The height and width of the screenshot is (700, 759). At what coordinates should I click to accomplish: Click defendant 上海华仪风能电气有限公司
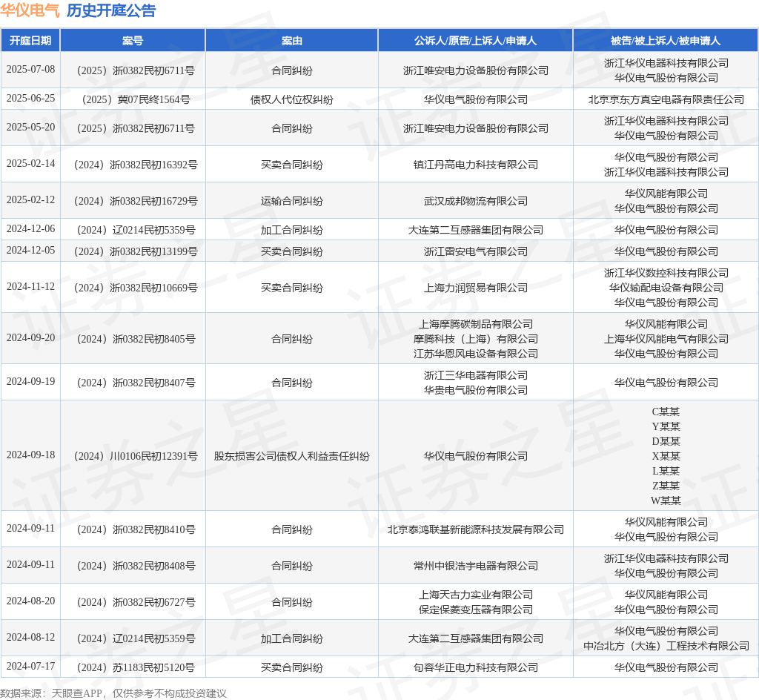[x=666, y=340]
